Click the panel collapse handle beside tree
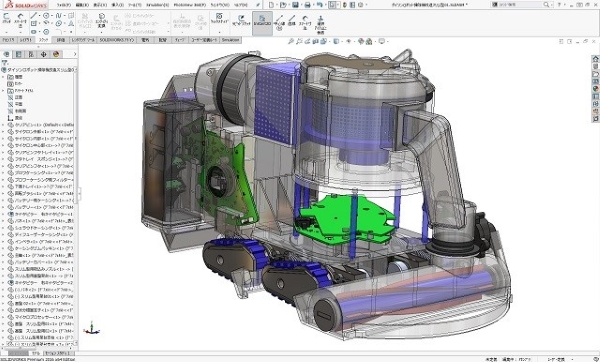 click(x=79, y=193)
